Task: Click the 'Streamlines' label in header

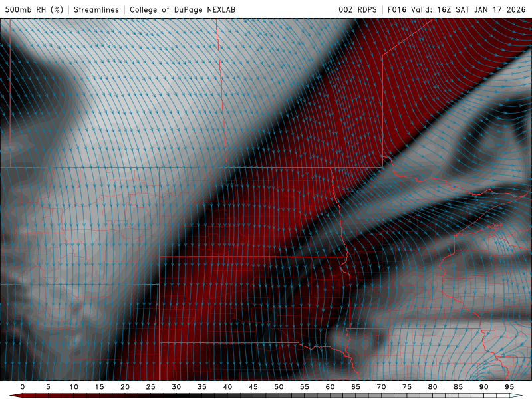Action: coord(96,9)
